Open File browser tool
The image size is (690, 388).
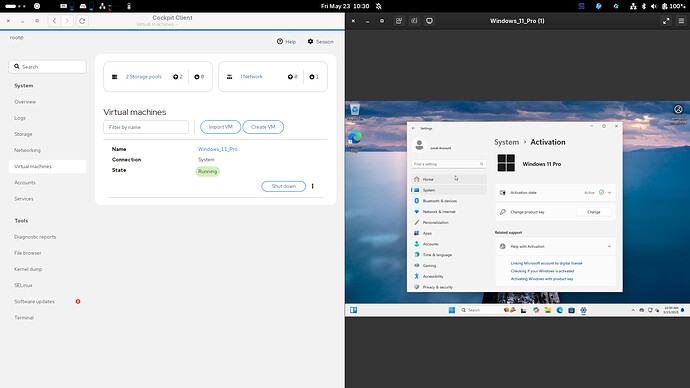[x=28, y=253]
